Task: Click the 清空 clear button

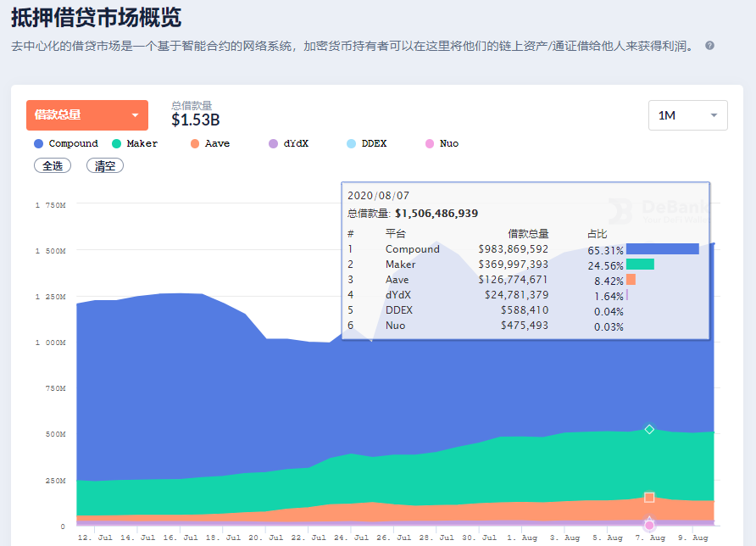Action: click(105, 165)
